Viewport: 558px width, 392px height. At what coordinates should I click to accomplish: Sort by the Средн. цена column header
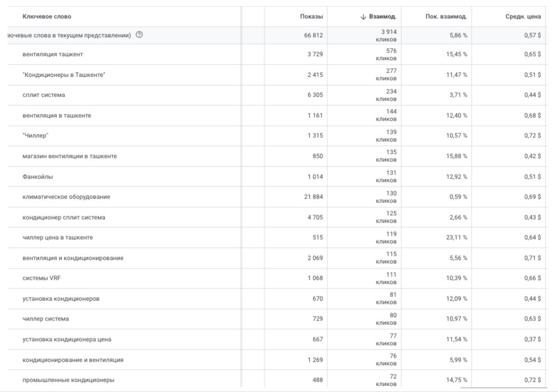[523, 16]
